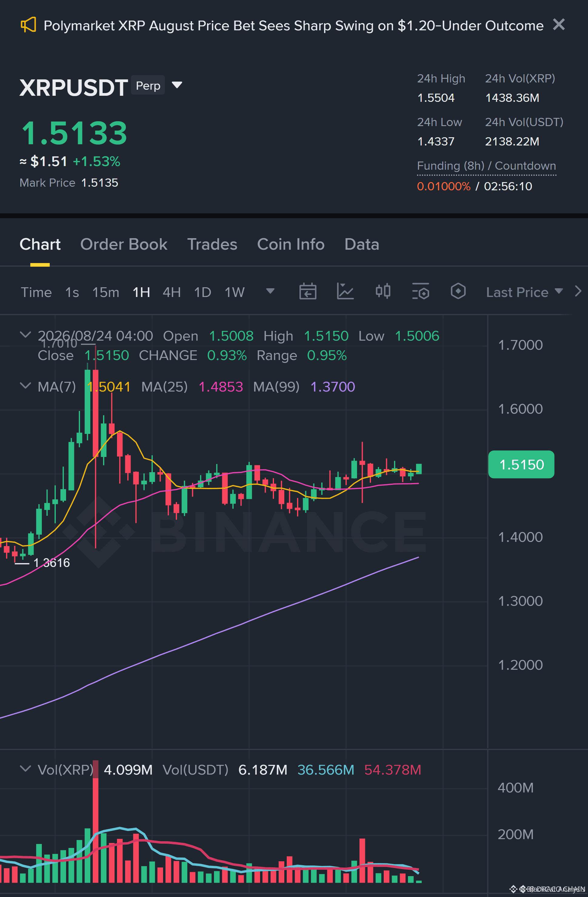
Task: Switch to the Chart tab
Action: 40,244
